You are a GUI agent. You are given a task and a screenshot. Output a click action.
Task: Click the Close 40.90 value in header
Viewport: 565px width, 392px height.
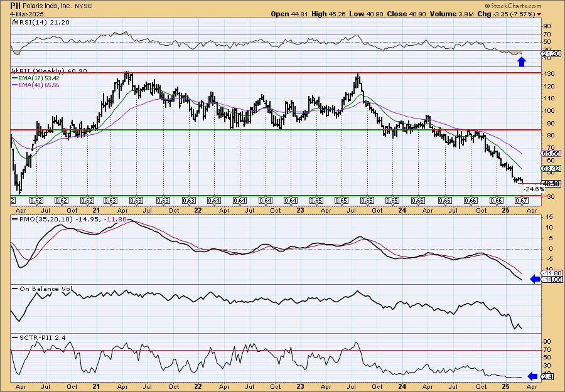(x=406, y=14)
